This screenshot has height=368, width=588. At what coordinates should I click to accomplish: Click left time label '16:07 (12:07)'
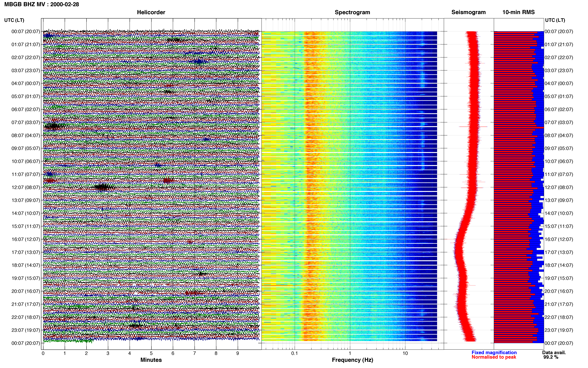coord(26,239)
